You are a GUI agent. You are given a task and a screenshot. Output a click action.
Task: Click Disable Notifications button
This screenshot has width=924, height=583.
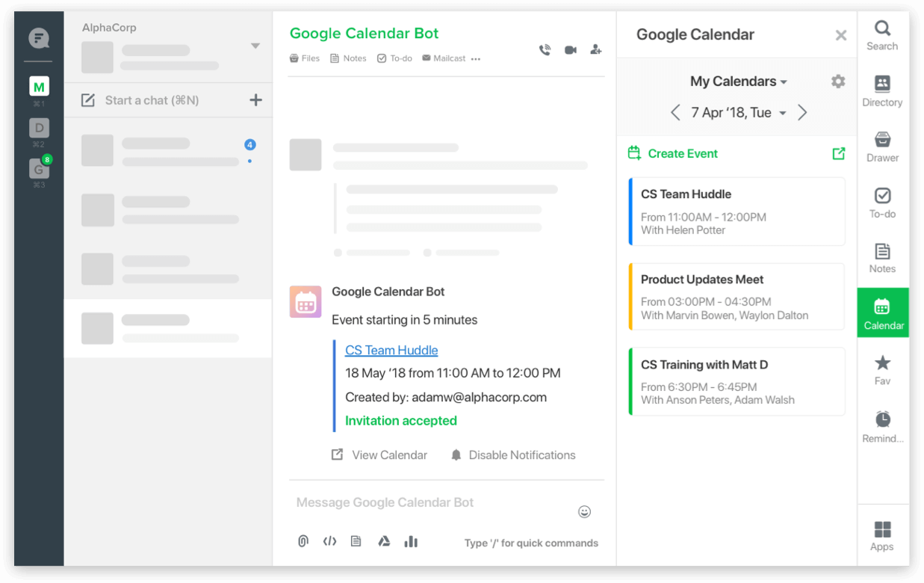[513, 455]
